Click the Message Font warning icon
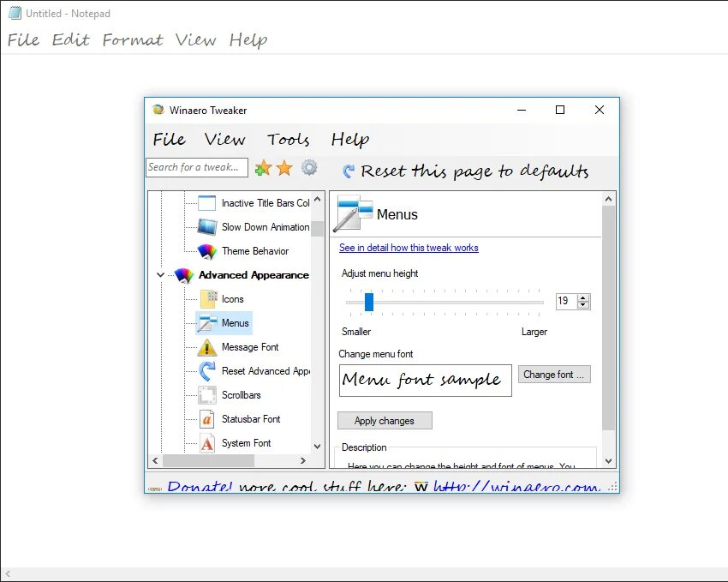728x582 pixels. click(x=207, y=347)
